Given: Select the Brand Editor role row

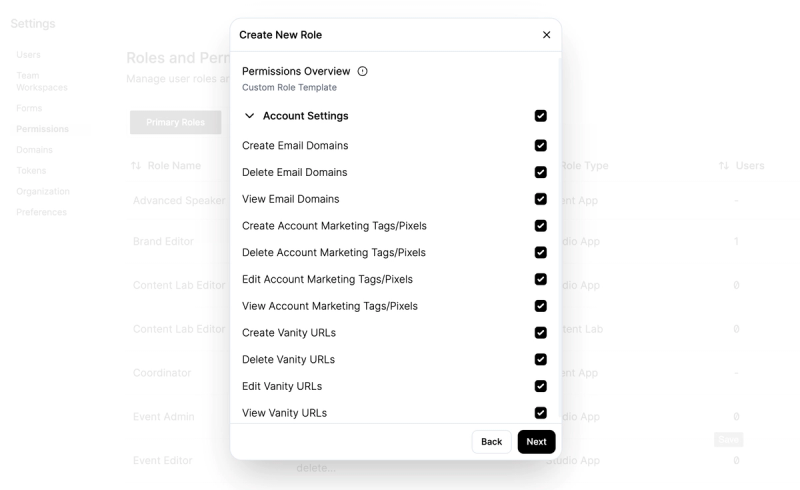Looking at the screenshot, I should point(163,241).
